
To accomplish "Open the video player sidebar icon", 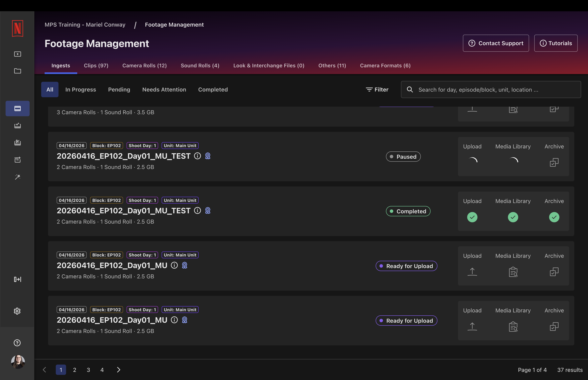I will (18, 54).
